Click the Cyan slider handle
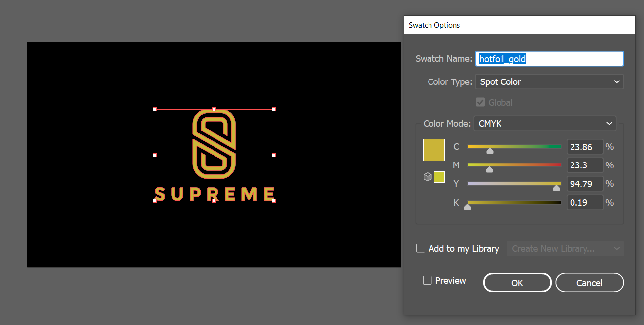 [490, 151]
